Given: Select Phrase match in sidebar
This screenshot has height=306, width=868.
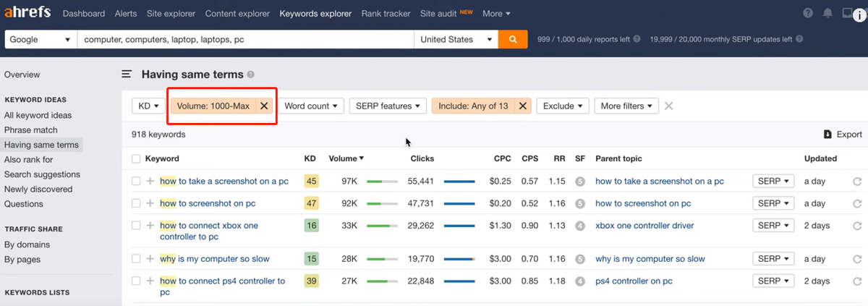Looking at the screenshot, I should [31, 130].
